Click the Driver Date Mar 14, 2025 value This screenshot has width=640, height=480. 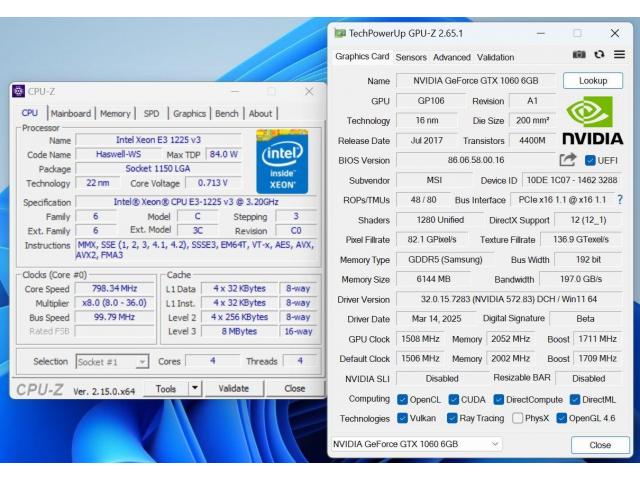(x=436, y=319)
